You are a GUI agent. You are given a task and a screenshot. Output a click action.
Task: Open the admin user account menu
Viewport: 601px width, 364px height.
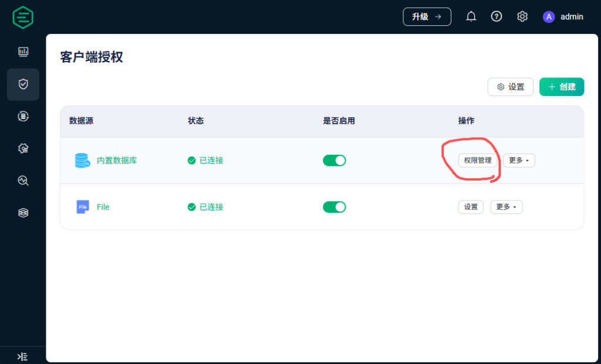[563, 17]
